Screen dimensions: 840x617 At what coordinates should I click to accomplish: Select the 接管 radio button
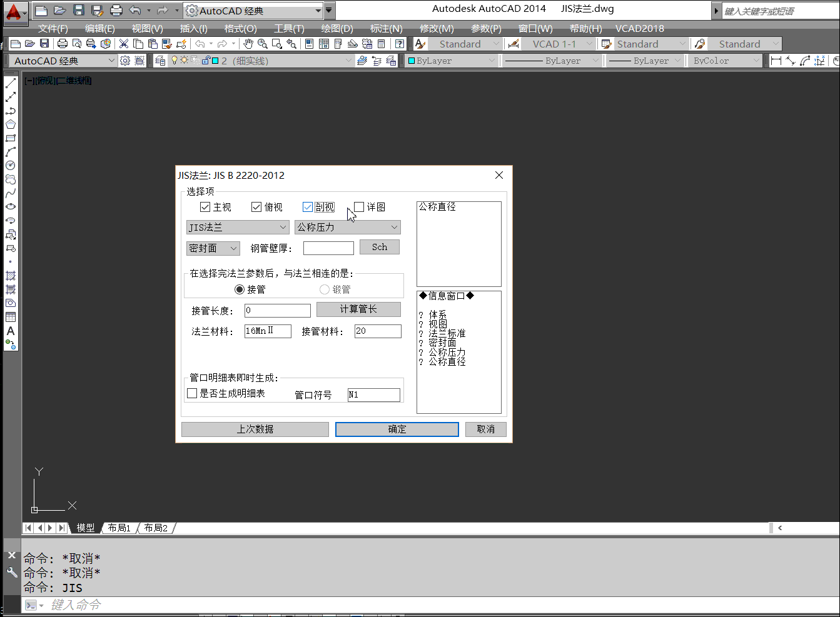point(240,289)
